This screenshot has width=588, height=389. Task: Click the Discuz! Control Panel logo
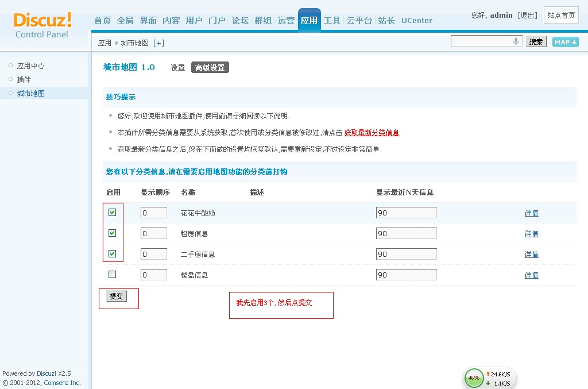tap(43, 25)
